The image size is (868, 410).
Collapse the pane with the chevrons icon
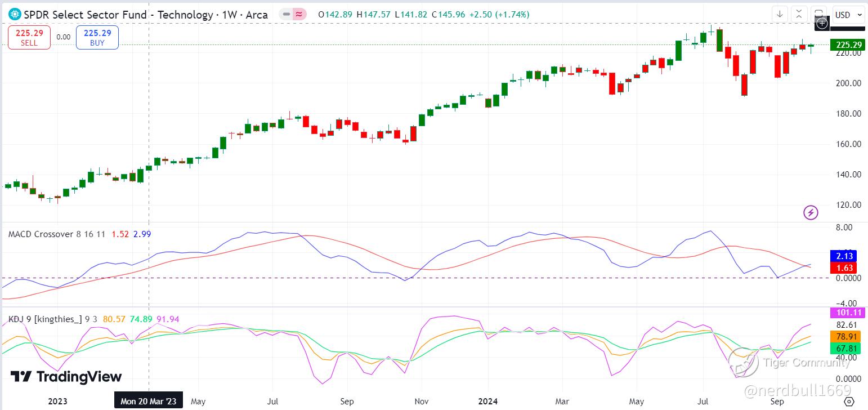pos(799,14)
